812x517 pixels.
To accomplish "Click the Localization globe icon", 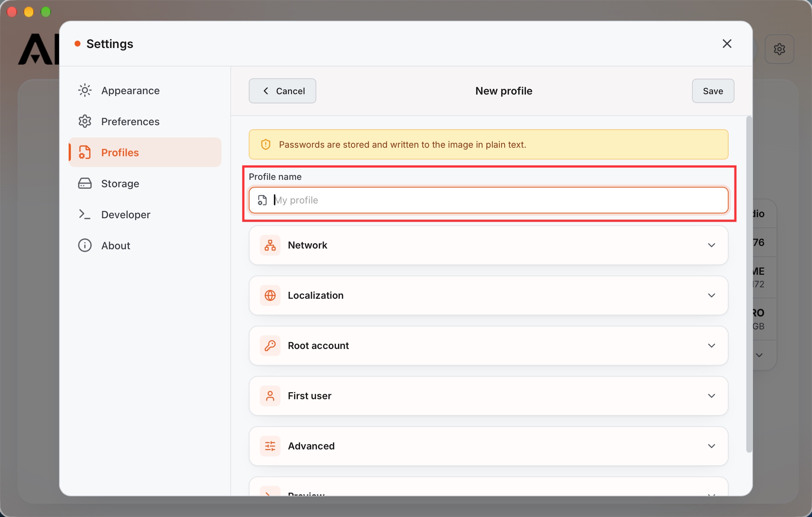I will pos(270,295).
